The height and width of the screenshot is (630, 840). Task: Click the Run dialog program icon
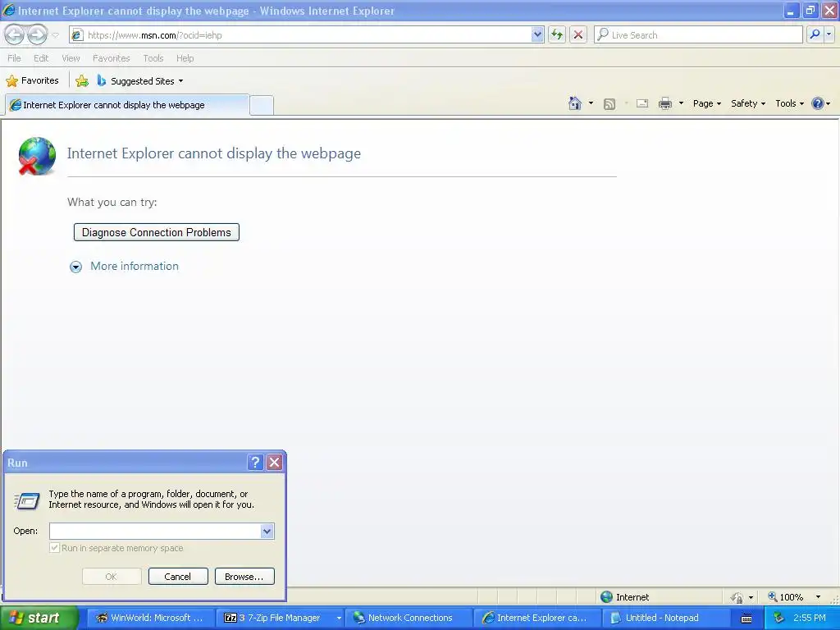pos(27,501)
